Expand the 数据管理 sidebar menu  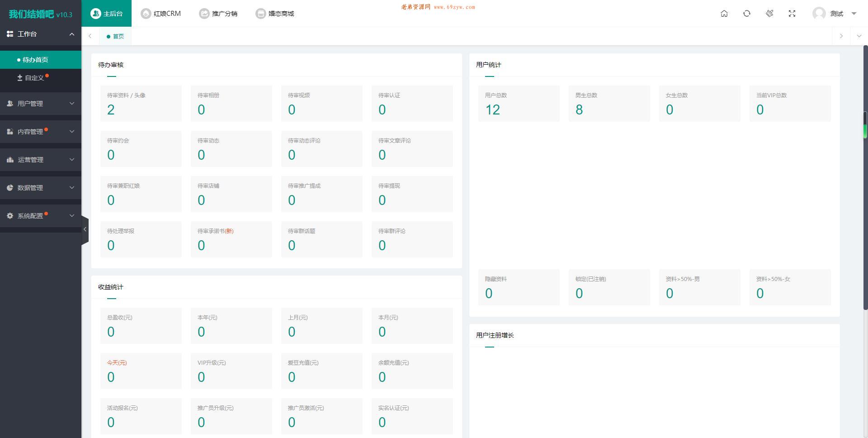(41, 188)
